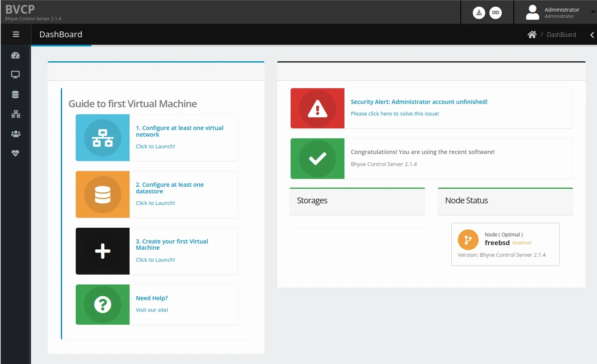Open the users group icon in sidebar
The image size is (597, 364).
pos(15,134)
